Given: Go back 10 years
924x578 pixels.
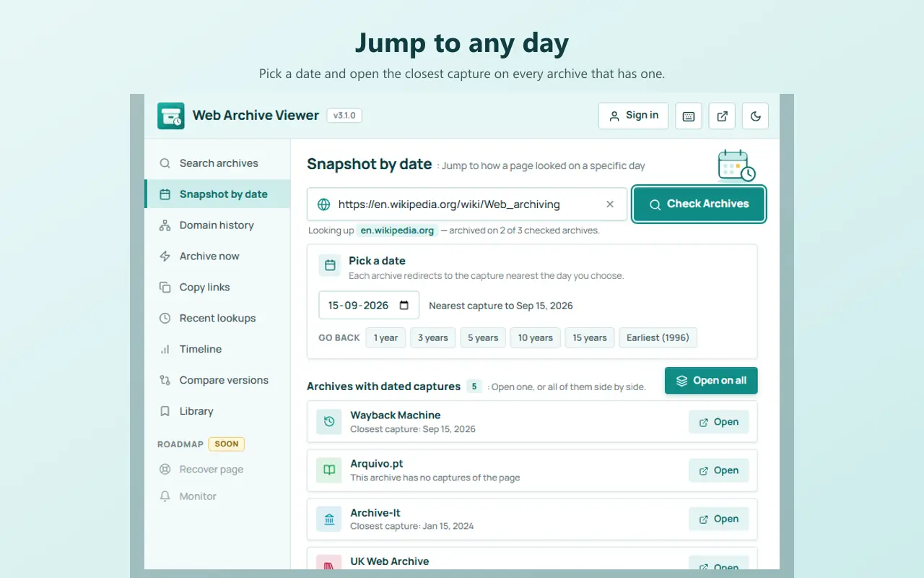Looking at the screenshot, I should pyautogui.click(x=536, y=337).
